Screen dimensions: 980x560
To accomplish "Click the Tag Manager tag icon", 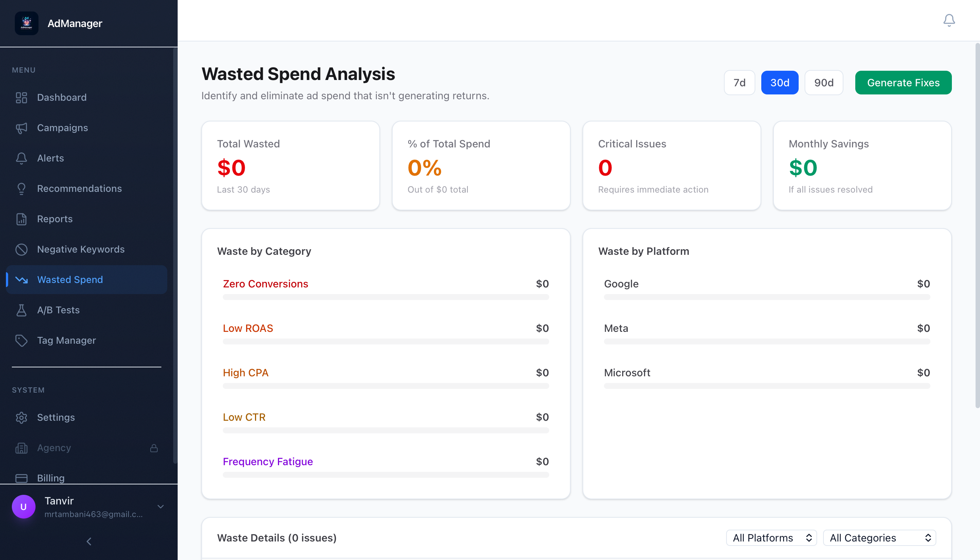I will click(21, 340).
